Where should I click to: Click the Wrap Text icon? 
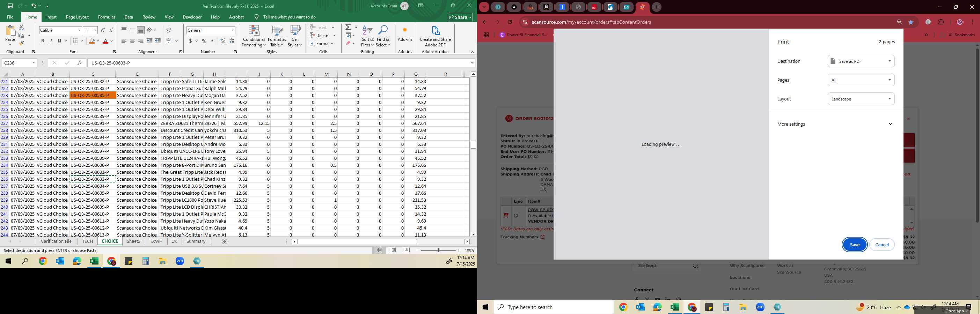[169, 30]
